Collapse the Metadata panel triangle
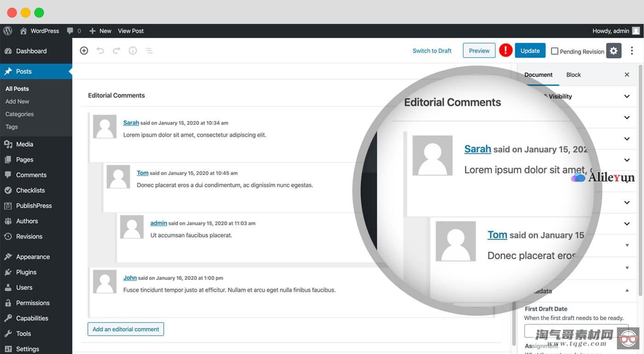This screenshot has width=644, height=354. click(627, 290)
